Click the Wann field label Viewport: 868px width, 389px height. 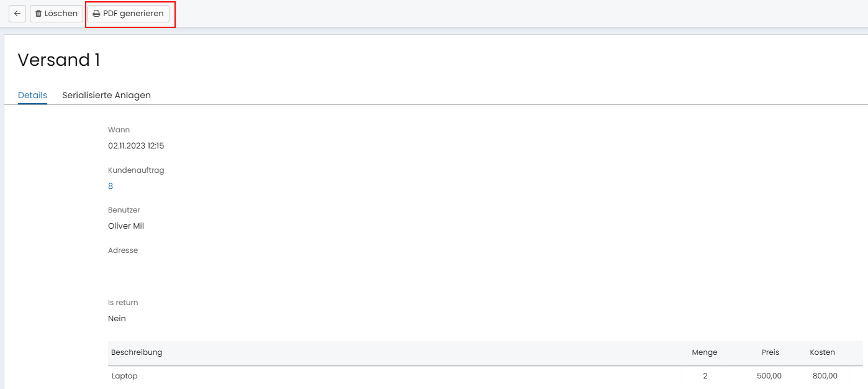(119, 130)
